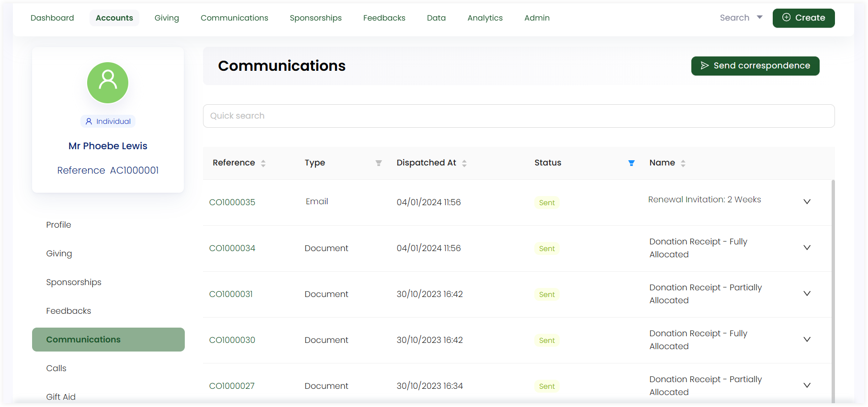Open the Dashboard tab
This screenshot has height=407, width=868.
click(x=52, y=18)
